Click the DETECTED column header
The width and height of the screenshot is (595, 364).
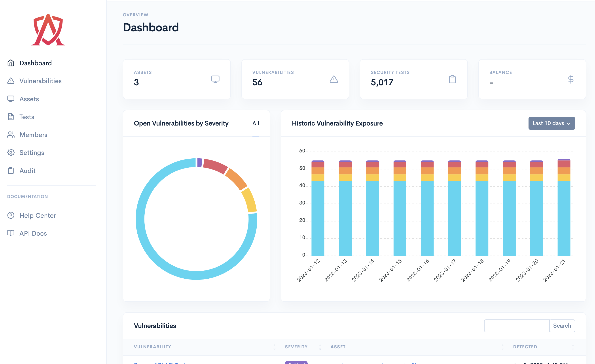(525, 347)
